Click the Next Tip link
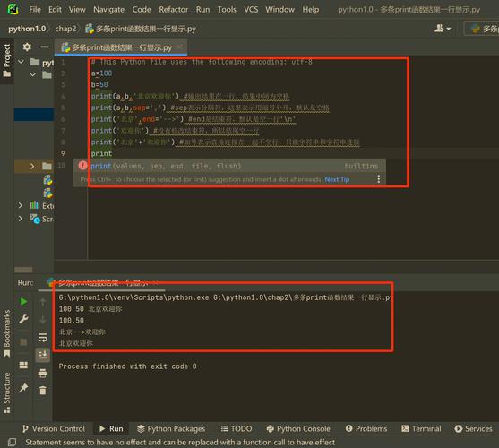The image size is (499, 448). (337, 179)
